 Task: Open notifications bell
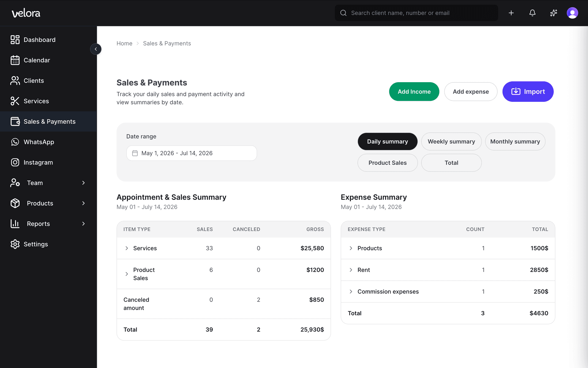click(533, 13)
